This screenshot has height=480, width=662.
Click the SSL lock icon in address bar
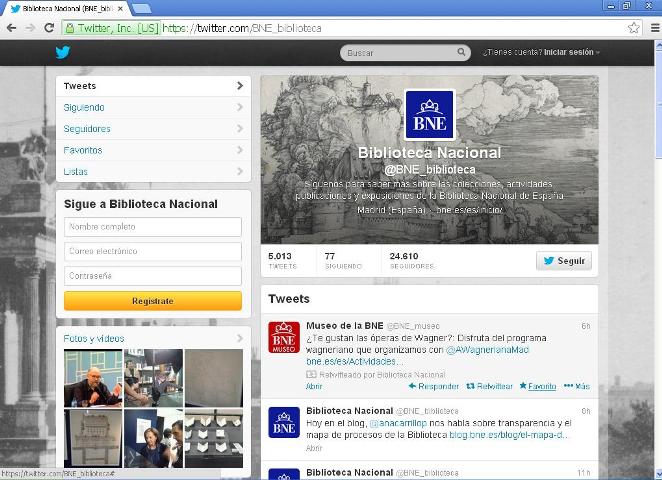(70, 28)
